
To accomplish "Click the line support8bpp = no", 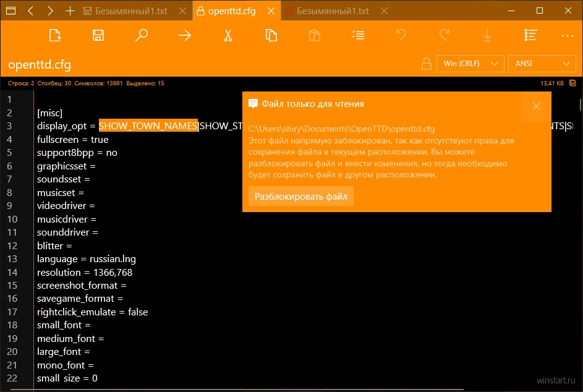I will (x=77, y=153).
